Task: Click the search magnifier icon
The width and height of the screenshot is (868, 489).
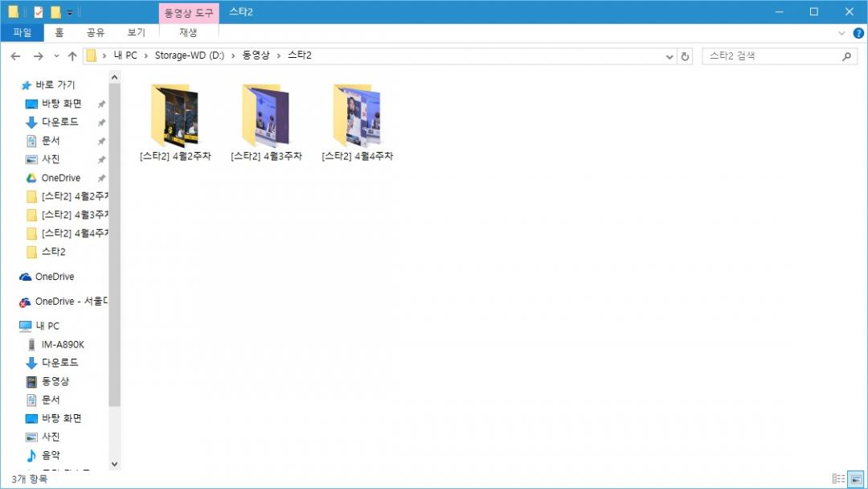Action: (846, 56)
